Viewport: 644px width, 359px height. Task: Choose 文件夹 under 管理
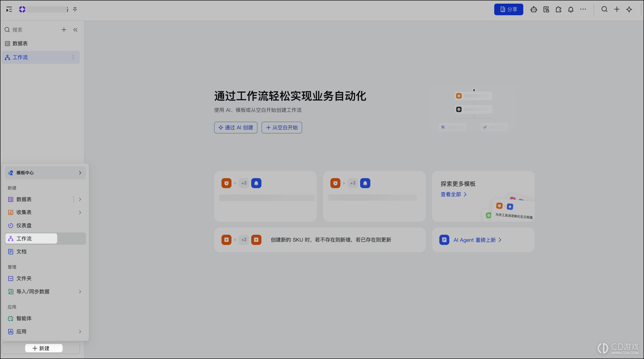click(45, 278)
